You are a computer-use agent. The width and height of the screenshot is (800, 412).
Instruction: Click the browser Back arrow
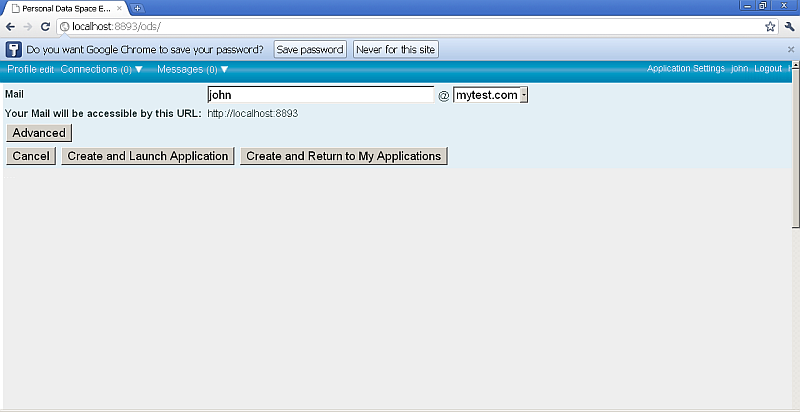(10, 26)
